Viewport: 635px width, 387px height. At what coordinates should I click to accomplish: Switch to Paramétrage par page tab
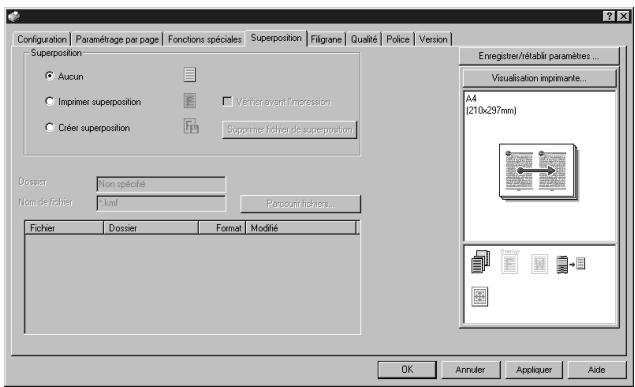pyautogui.click(x=117, y=39)
